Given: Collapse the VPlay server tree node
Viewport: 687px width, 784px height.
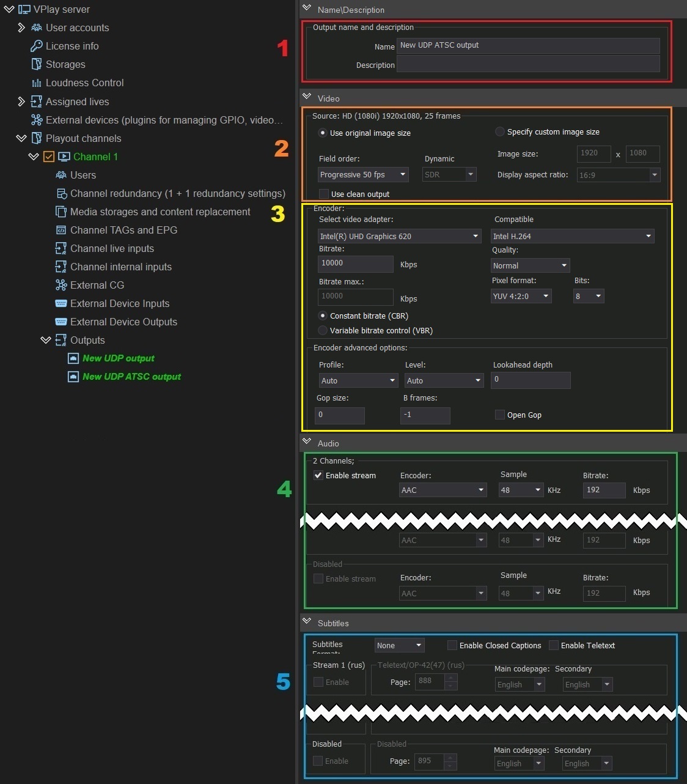Looking at the screenshot, I should coord(9,9).
